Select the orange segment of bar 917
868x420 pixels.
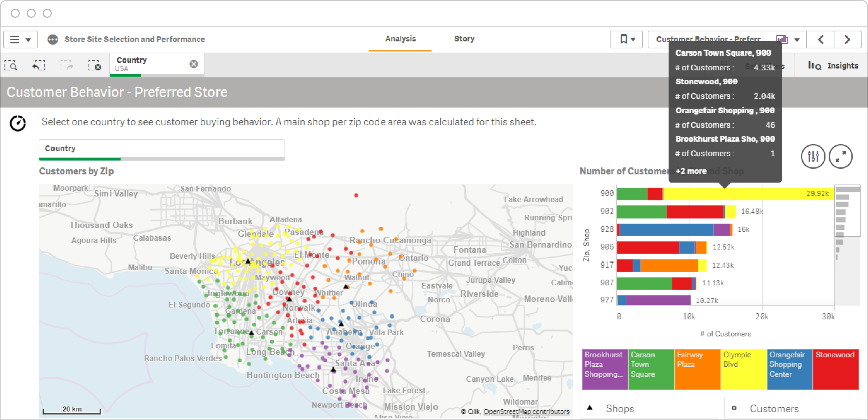coord(670,266)
